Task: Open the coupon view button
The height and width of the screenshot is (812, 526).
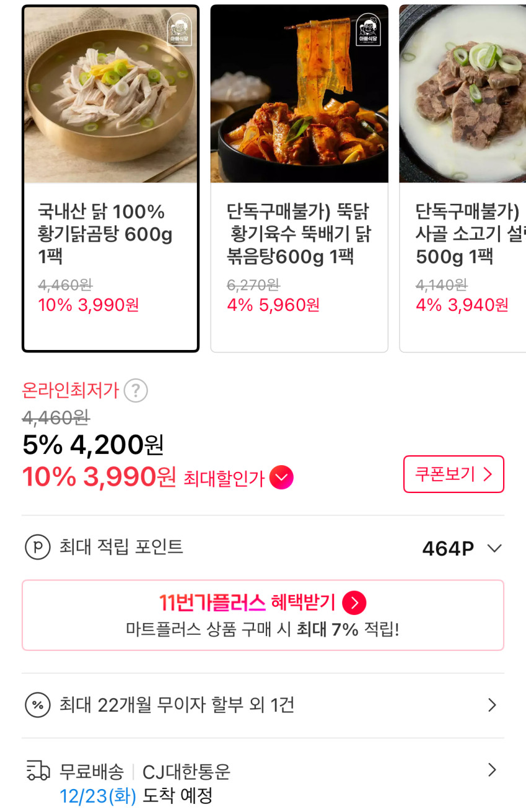Action: pos(454,474)
